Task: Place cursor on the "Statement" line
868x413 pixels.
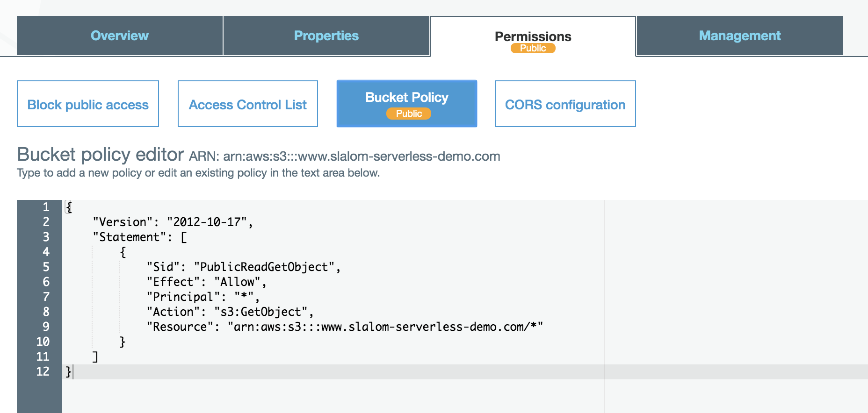Action: 139,237
